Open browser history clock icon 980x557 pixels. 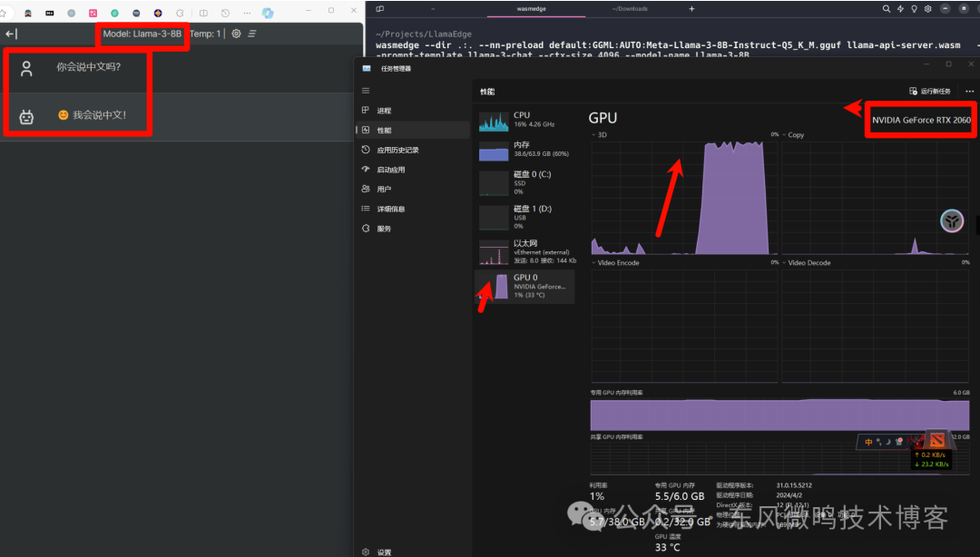tap(225, 13)
